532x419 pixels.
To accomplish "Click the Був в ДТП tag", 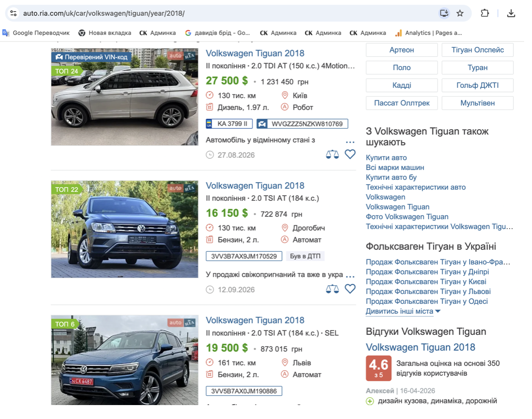I will [x=305, y=256].
